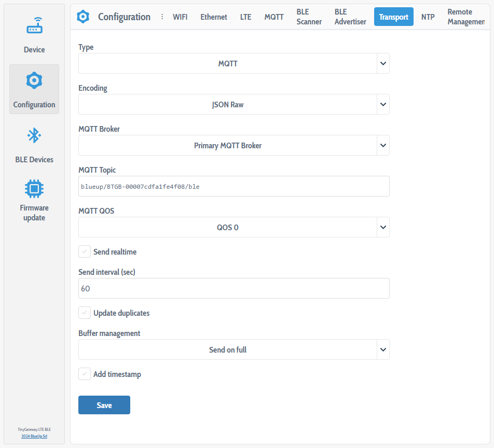Disable the Add timestamp checkbox
This screenshot has height=448, width=494.
tap(85, 374)
